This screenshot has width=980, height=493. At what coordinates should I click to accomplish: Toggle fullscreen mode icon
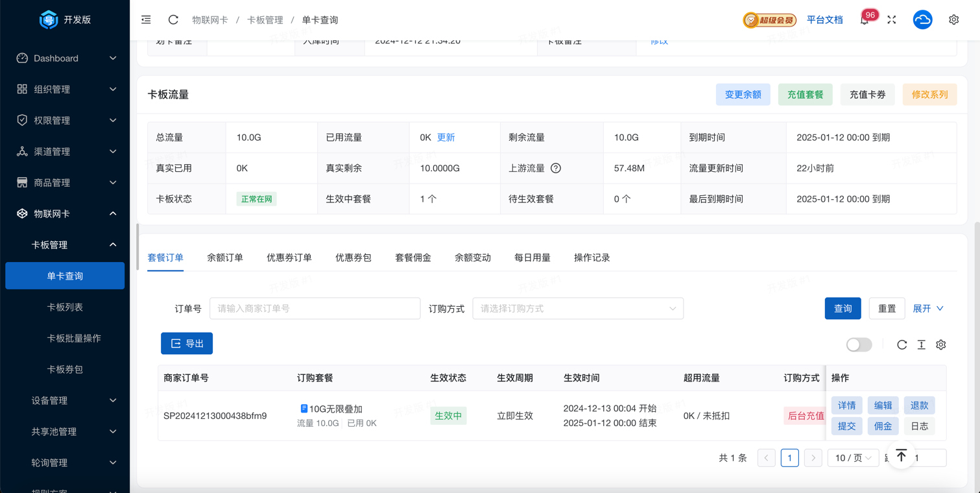[892, 20]
